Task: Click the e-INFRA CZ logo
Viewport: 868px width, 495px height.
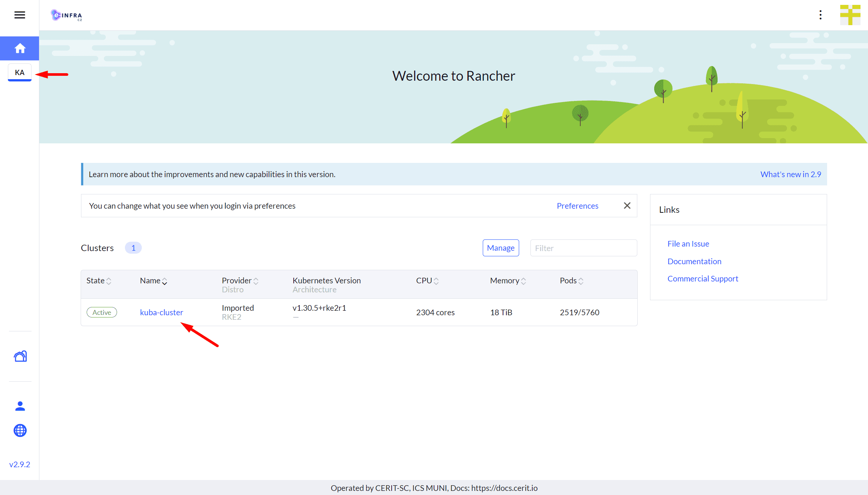Action: pos(66,15)
